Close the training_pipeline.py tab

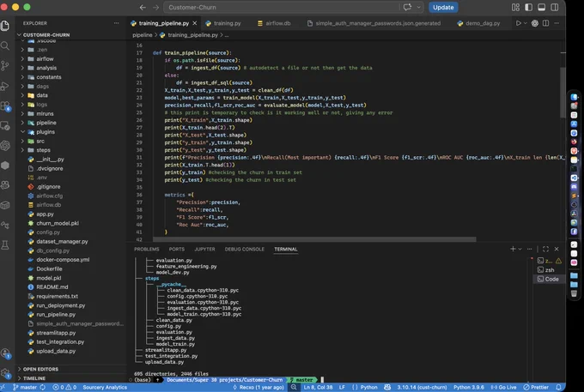coord(195,23)
